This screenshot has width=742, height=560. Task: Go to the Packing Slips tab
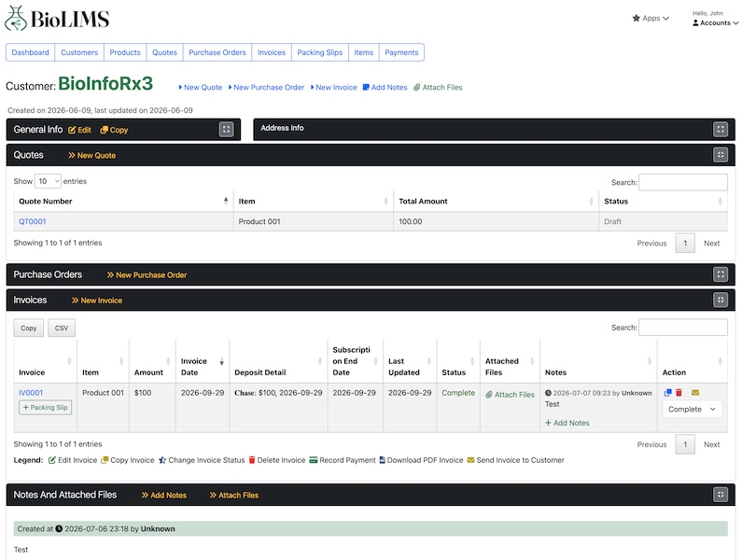pyautogui.click(x=320, y=52)
